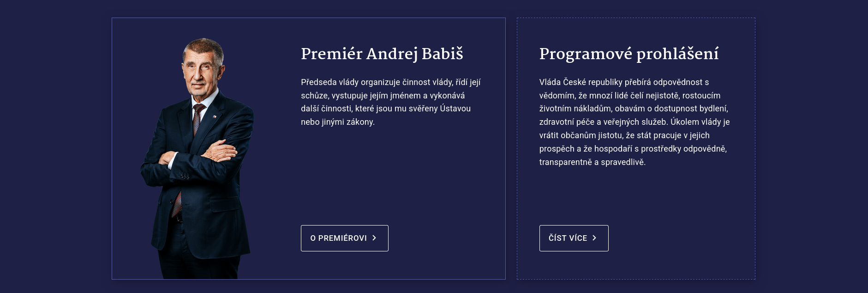Click the word "Ústavou" in premier description

(455, 109)
